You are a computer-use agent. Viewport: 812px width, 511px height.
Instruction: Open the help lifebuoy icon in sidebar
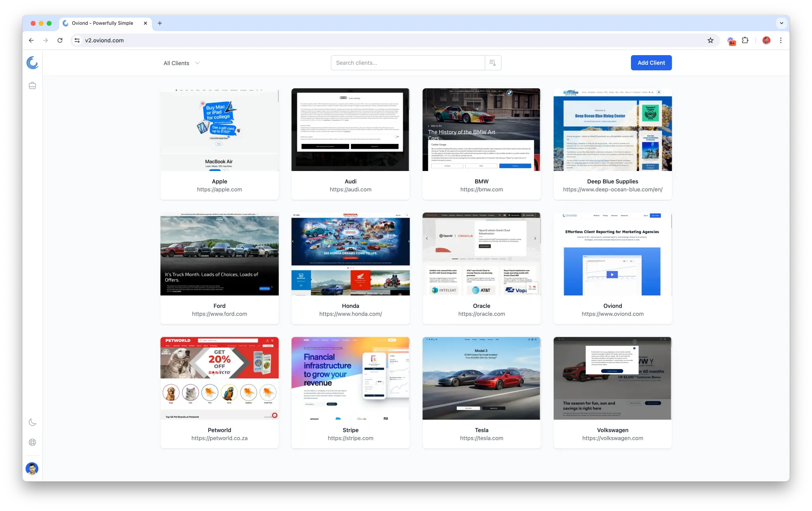(x=32, y=442)
